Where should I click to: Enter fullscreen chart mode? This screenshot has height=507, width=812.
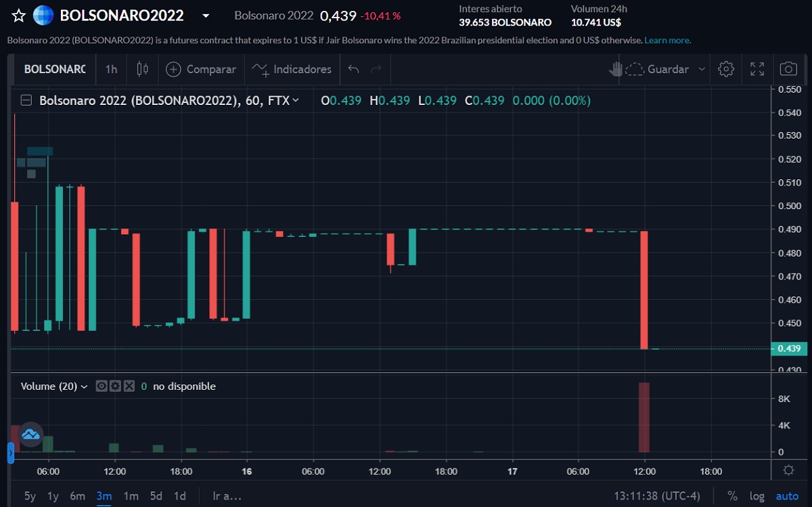point(757,69)
